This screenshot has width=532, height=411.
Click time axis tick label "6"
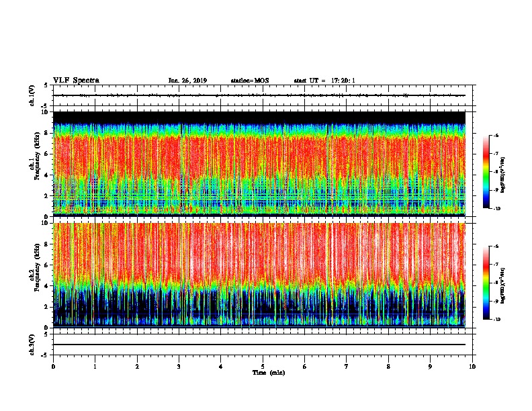click(305, 367)
